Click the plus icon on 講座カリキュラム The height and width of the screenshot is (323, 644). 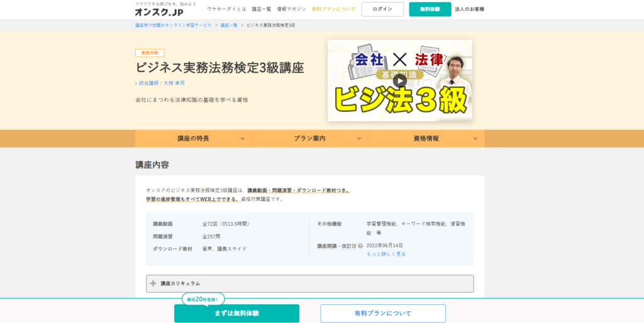(153, 283)
